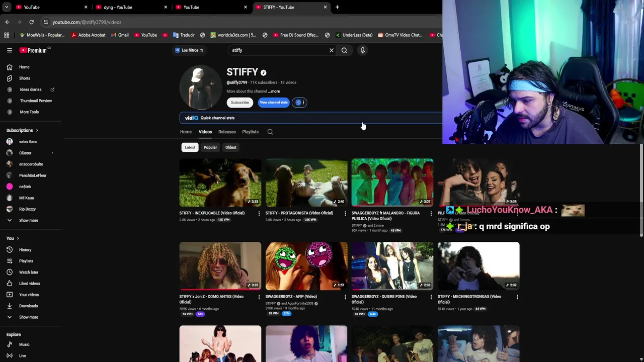Screen dimensions: 644x362
Task: Play SWAGGERBOYZ - AFIP video thumbnail
Action: point(306,266)
